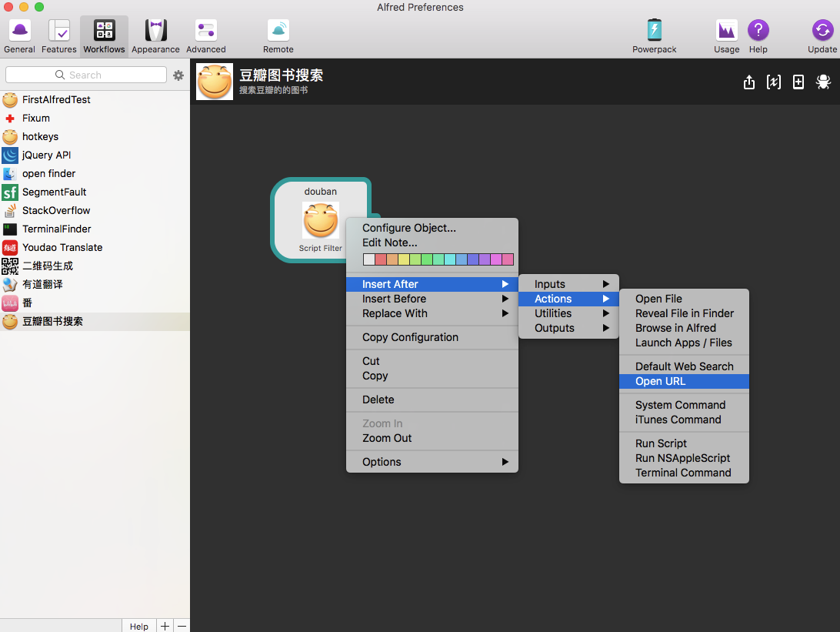Pick the white color swatch

368,259
